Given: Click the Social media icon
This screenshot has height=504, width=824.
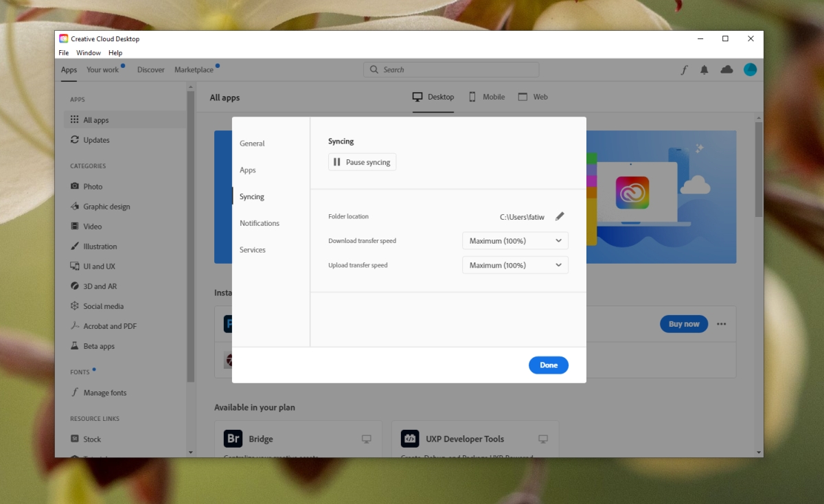Looking at the screenshot, I should pyautogui.click(x=75, y=306).
